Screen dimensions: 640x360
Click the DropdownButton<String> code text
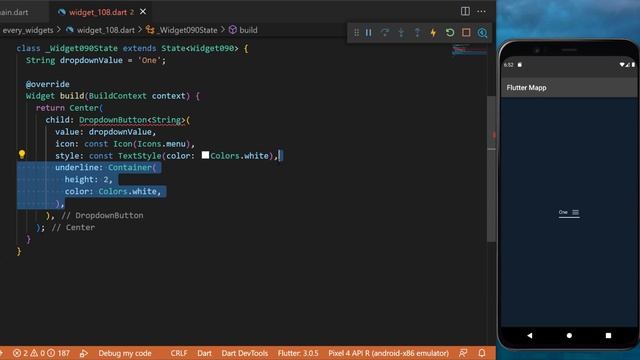[x=132, y=120]
